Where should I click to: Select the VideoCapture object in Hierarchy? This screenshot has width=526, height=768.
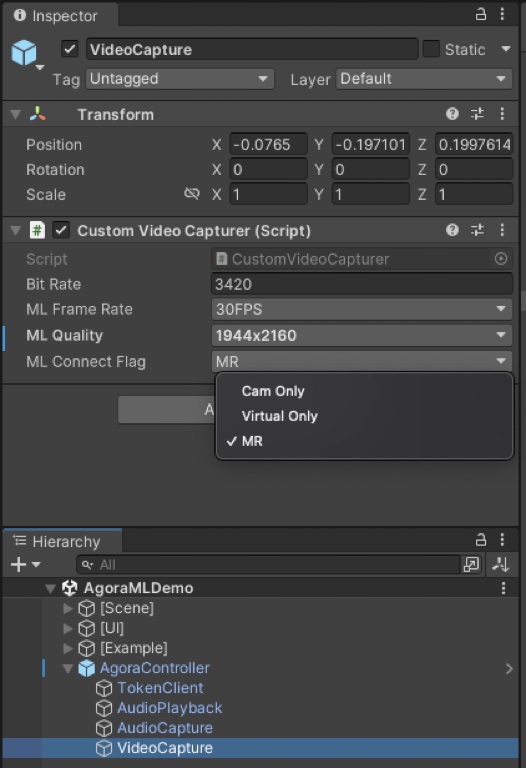pyautogui.click(x=261, y=748)
